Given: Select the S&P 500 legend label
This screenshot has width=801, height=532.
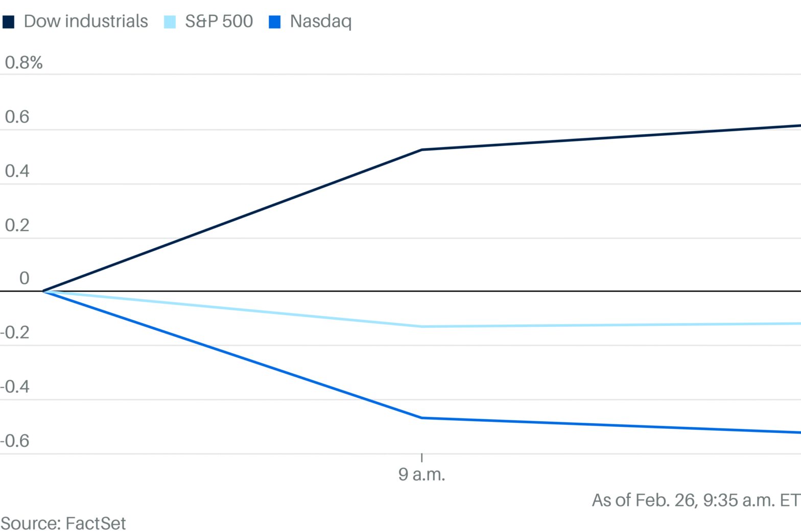Looking at the screenshot, I should tap(219, 21).
